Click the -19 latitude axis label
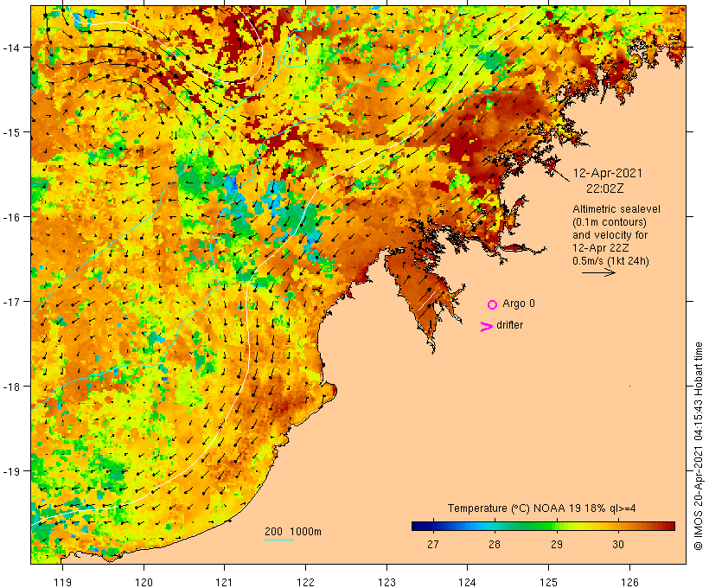This screenshot has height=588, width=709. 11,471
